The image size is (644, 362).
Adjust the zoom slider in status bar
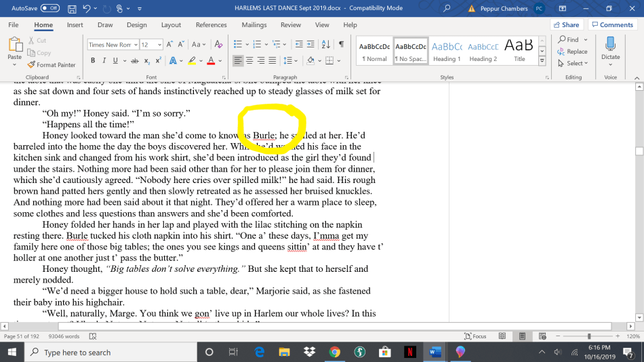pyautogui.click(x=588, y=336)
